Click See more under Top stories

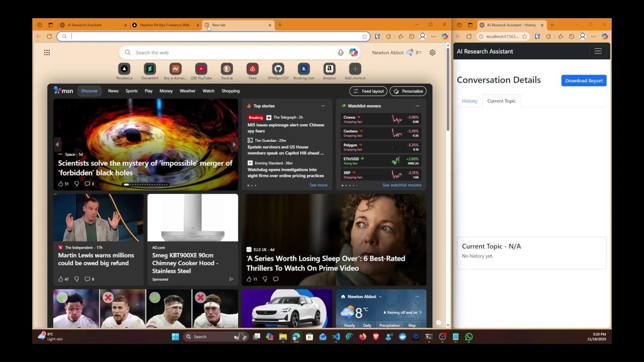pos(318,185)
